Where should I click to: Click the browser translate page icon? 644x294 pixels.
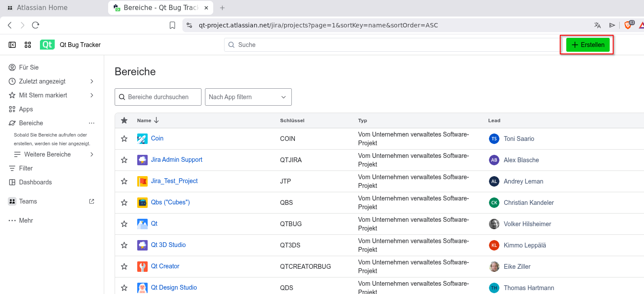click(x=598, y=25)
